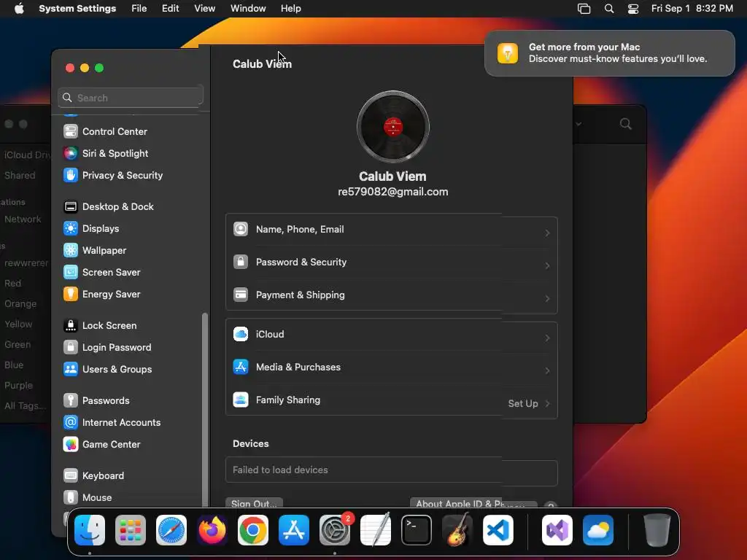Launch Visual Studio Code from Dock
This screenshot has width=747, height=560.
[498, 530]
